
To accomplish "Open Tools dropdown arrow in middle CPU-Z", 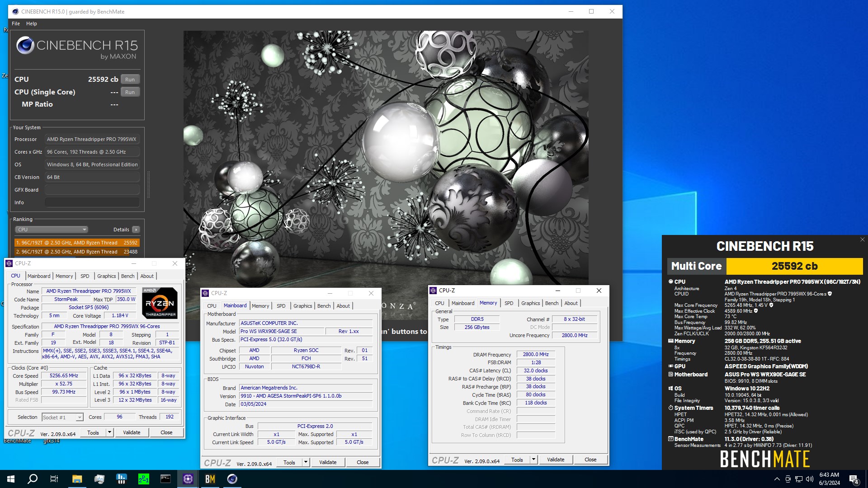I will [306, 462].
